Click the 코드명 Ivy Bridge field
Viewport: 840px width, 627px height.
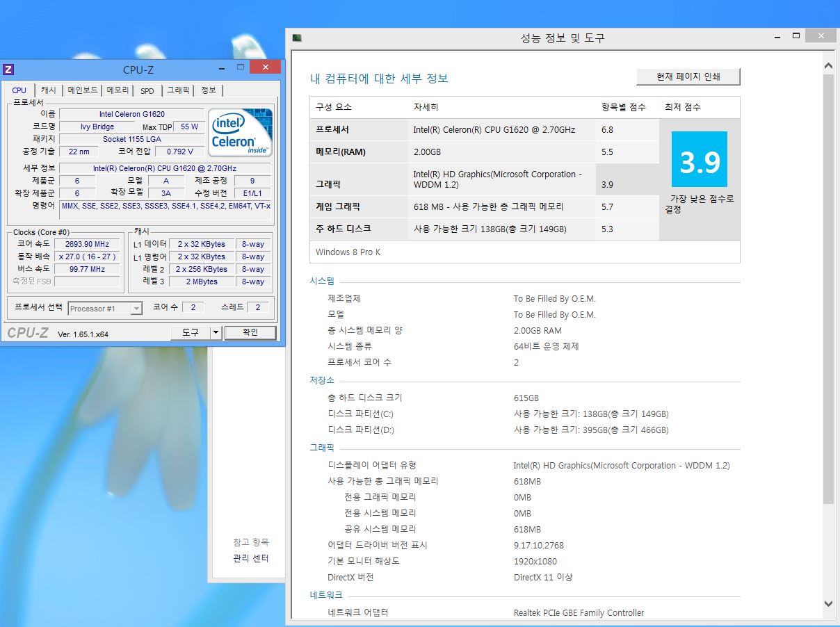tap(97, 127)
